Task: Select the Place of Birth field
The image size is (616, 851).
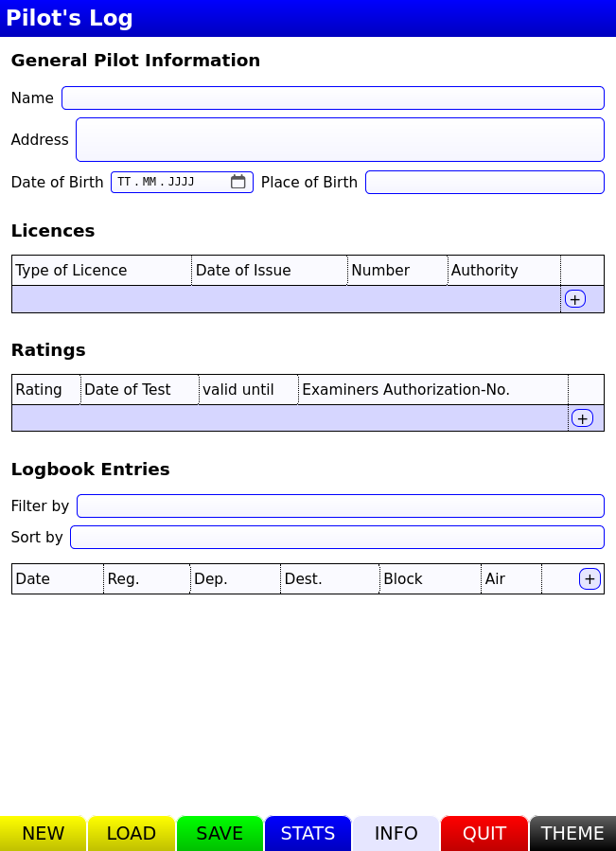Action: point(484,183)
